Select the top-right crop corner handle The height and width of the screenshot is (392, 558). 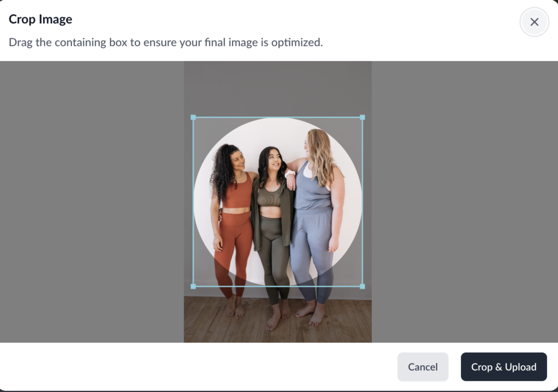(362, 118)
